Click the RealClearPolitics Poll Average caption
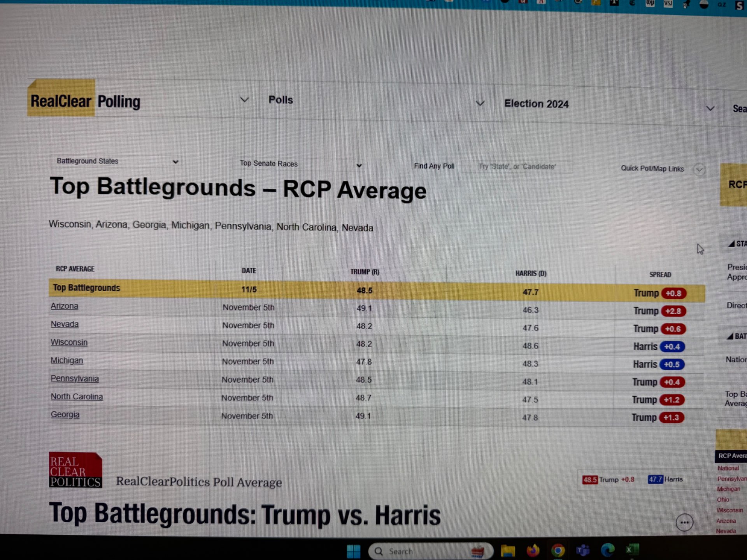Viewport: 747px width, 560px height. point(199,482)
